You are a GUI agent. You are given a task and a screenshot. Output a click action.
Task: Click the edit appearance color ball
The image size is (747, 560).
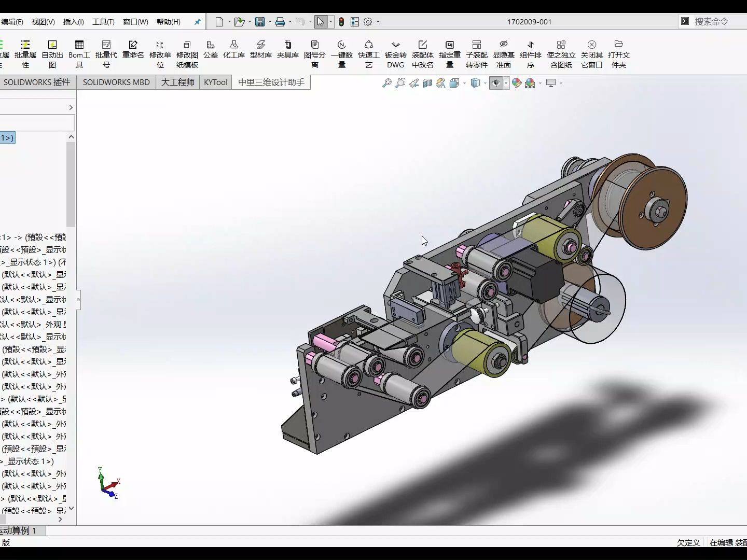click(x=517, y=83)
